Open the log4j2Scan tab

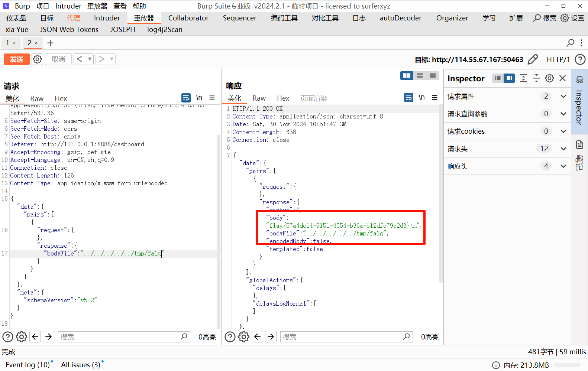[x=165, y=29]
